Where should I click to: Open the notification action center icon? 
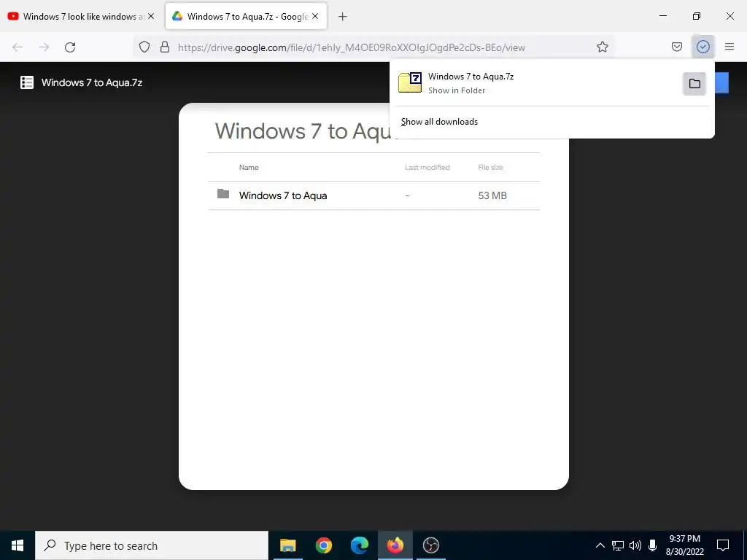coord(723,545)
